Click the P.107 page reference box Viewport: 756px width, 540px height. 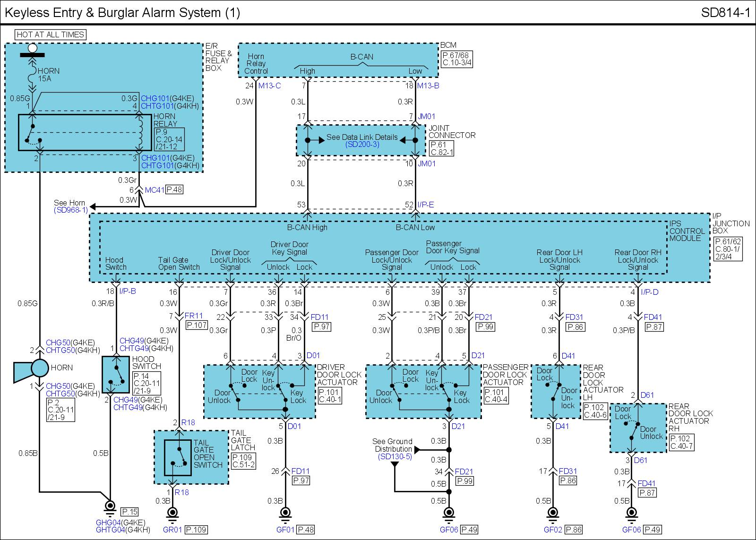[x=197, y=325]
